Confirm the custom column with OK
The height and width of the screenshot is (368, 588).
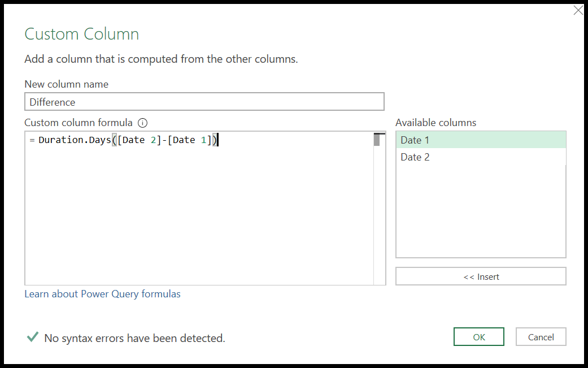click(x=478, y=336)
